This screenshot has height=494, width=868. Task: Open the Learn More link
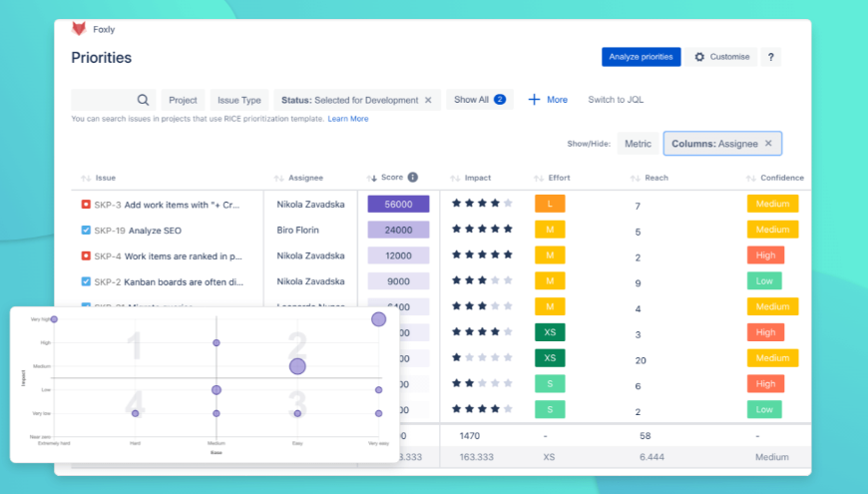pyautogui.click(x=347, y=119)
